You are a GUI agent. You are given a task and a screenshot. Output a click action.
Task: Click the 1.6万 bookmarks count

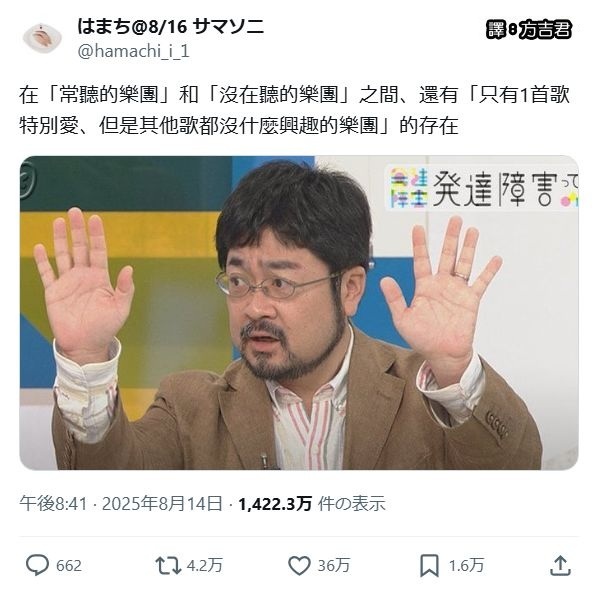click(466, 565)
